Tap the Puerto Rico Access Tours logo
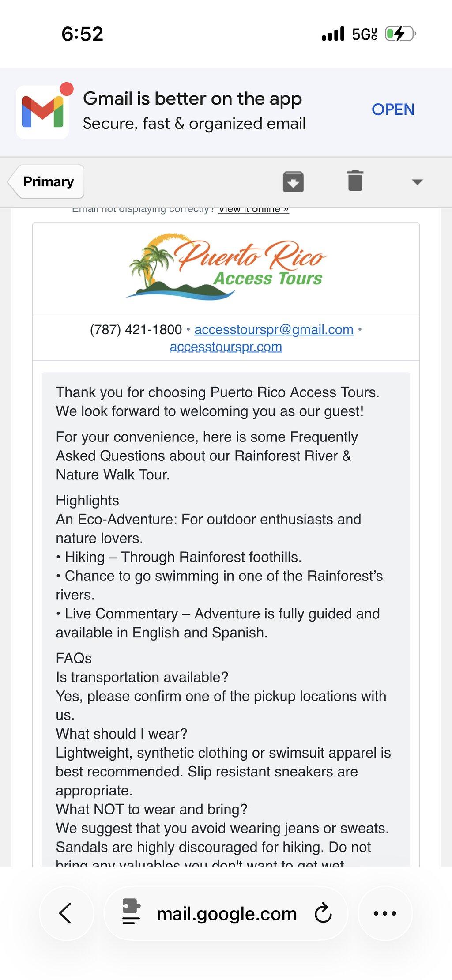The height and width of the screenshot is (980, 452). coord(226,267)
